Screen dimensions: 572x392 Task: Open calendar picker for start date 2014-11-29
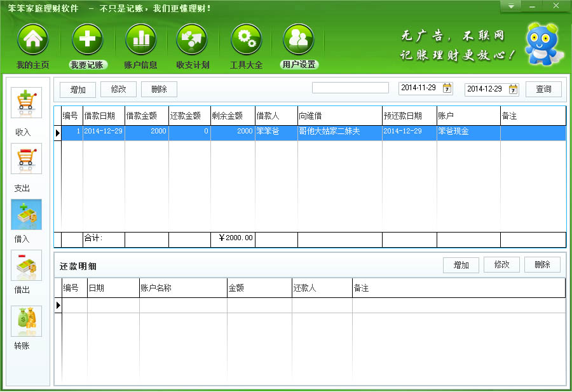coord(447,89)
